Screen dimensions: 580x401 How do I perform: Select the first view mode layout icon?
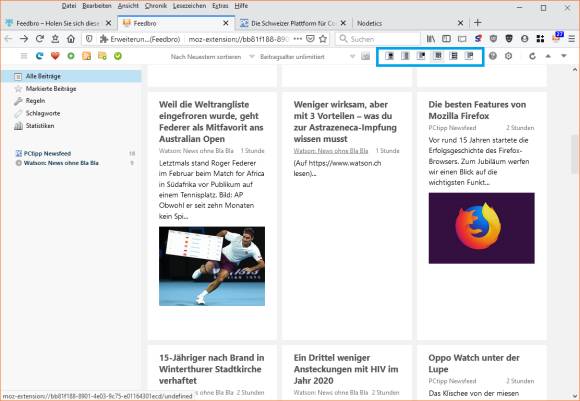(390, 56)
